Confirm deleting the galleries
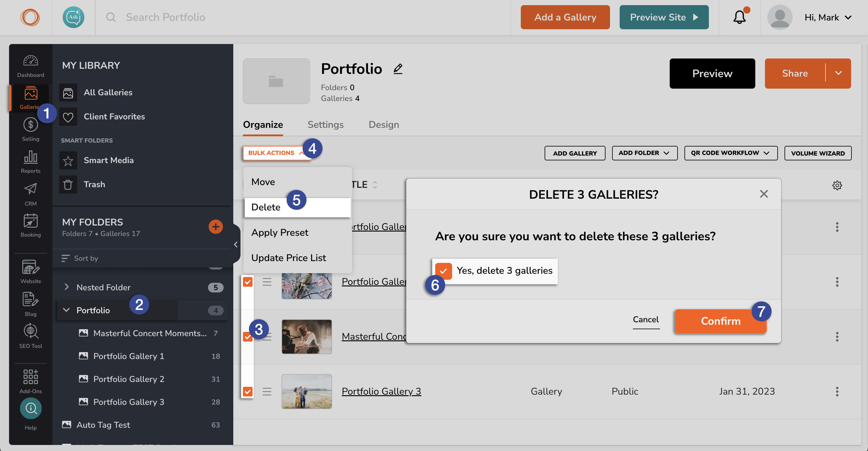This screenshot has height=451, width=868. 720,321
